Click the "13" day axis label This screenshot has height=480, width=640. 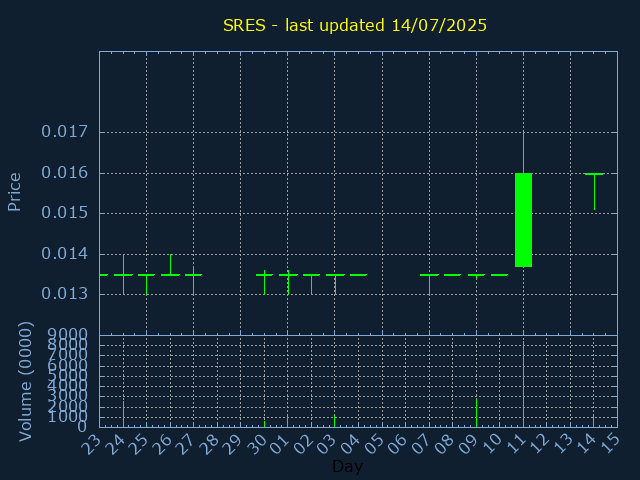click(562, 444)
